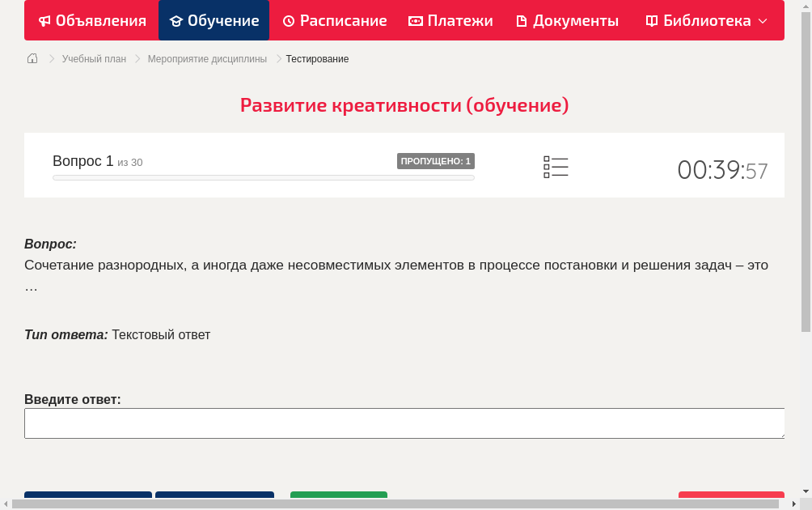Screen dimensions: 812x510
Task: Click inside the Введите ответ field
Action: [x=404, y=423]
